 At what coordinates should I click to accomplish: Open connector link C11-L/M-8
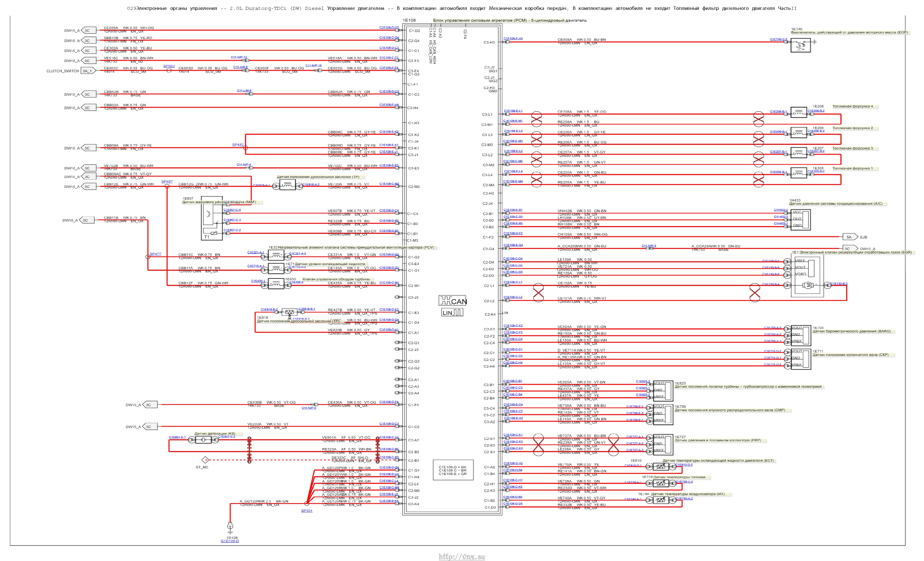tap(244, 90)
